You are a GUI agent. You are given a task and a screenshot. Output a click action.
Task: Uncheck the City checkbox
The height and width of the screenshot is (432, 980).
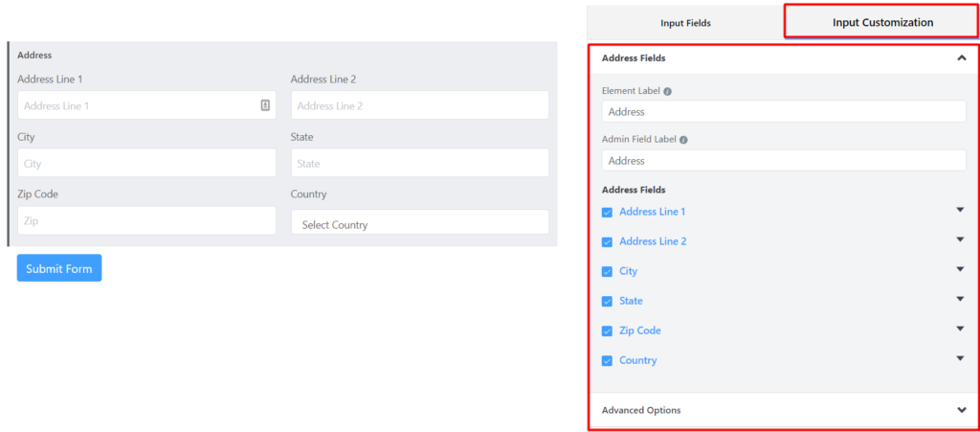(607, 272)
